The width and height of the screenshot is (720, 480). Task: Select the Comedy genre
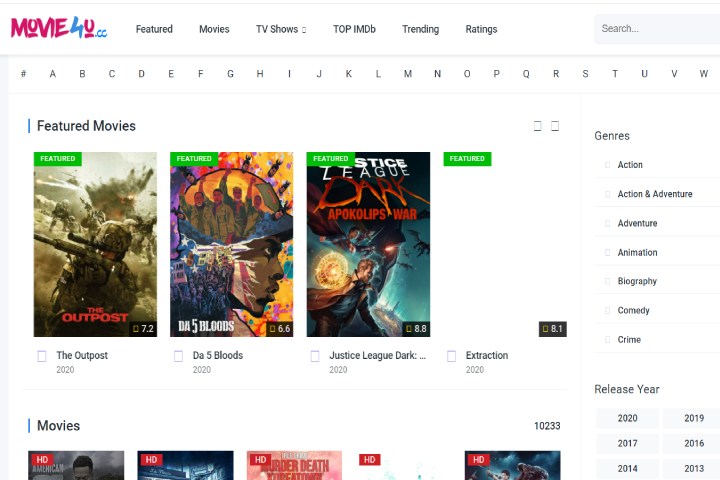point(633,311)
